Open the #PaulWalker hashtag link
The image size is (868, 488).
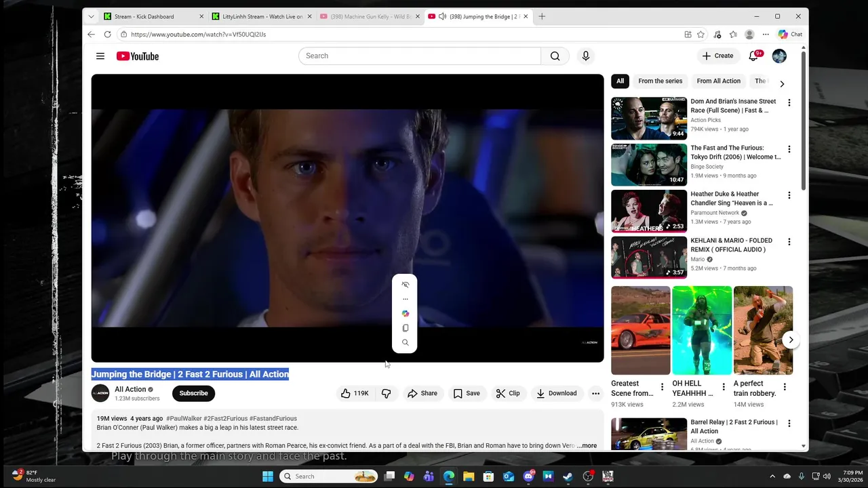(x=184, y=419)
